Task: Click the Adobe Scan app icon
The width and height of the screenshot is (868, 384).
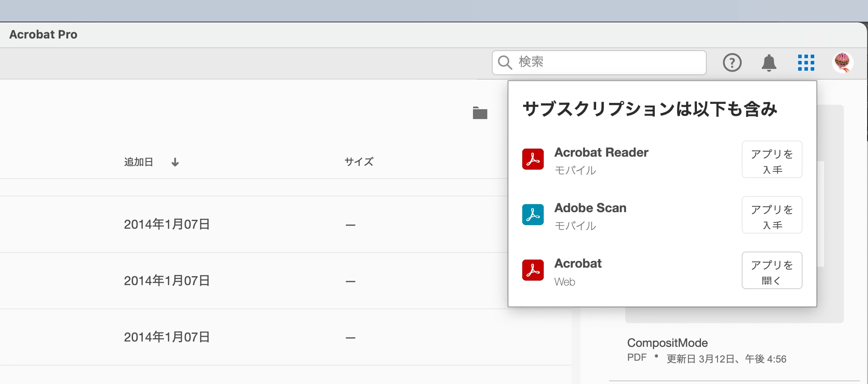Action: pyautogui.click(x=533, y=215)
